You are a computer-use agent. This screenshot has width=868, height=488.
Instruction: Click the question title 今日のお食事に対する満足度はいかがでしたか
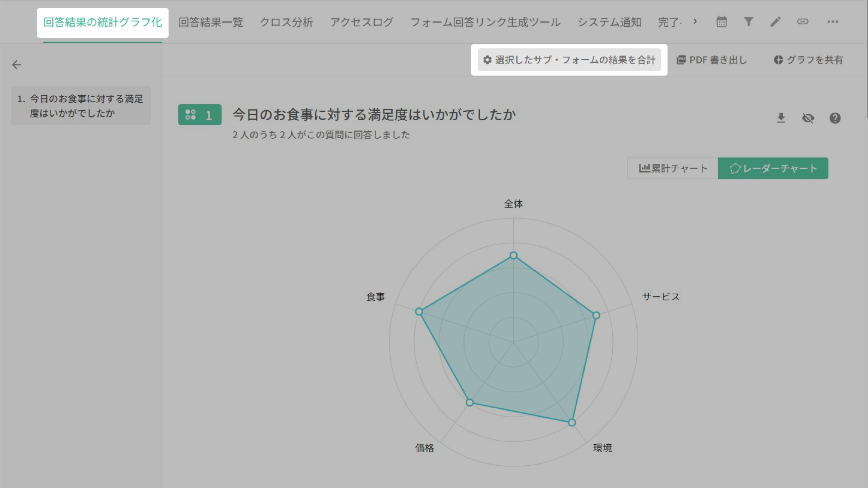tap(374, 115)
